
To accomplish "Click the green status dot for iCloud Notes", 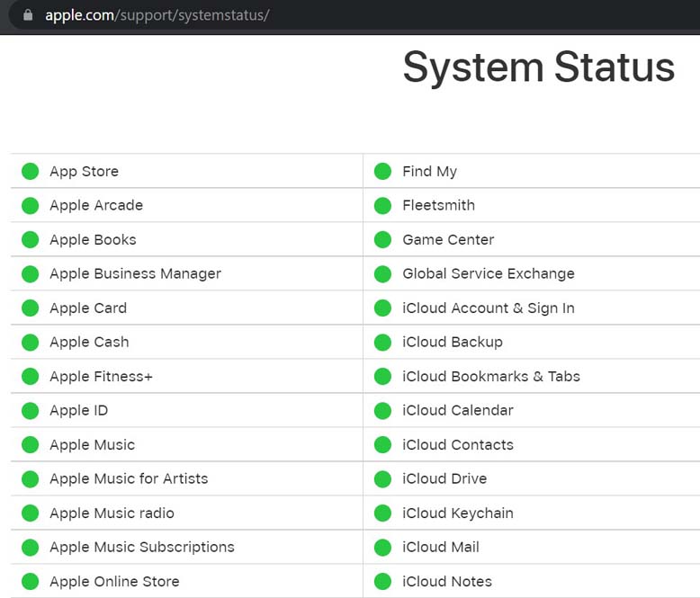I will point(382,582).
